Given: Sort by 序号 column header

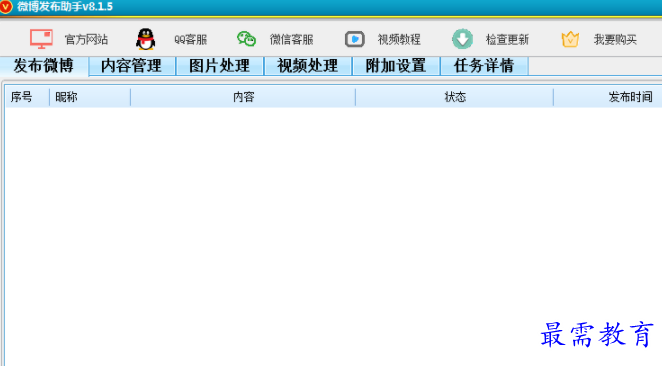Looking at the screenshot, I should coord(27,97).
